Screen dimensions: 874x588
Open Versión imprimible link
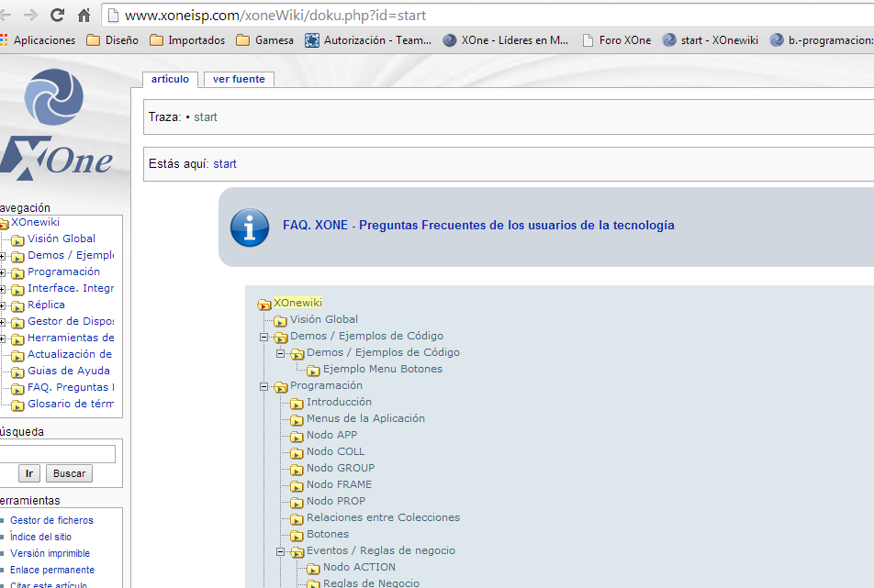[50, 553]
